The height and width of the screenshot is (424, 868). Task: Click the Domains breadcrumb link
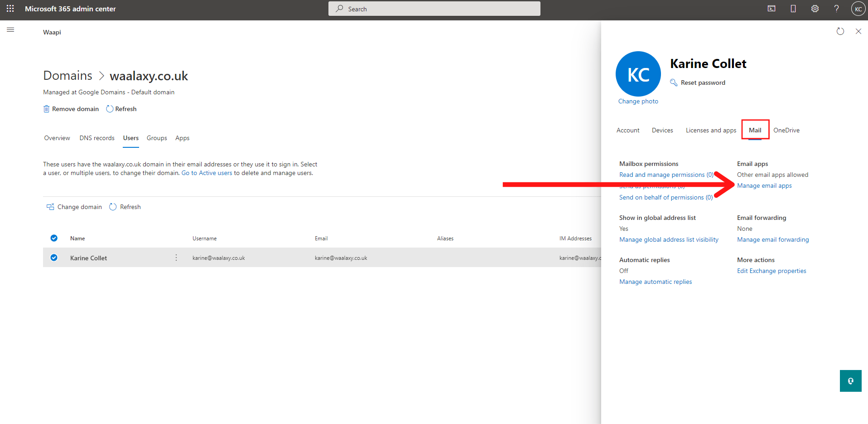(68, 75)
